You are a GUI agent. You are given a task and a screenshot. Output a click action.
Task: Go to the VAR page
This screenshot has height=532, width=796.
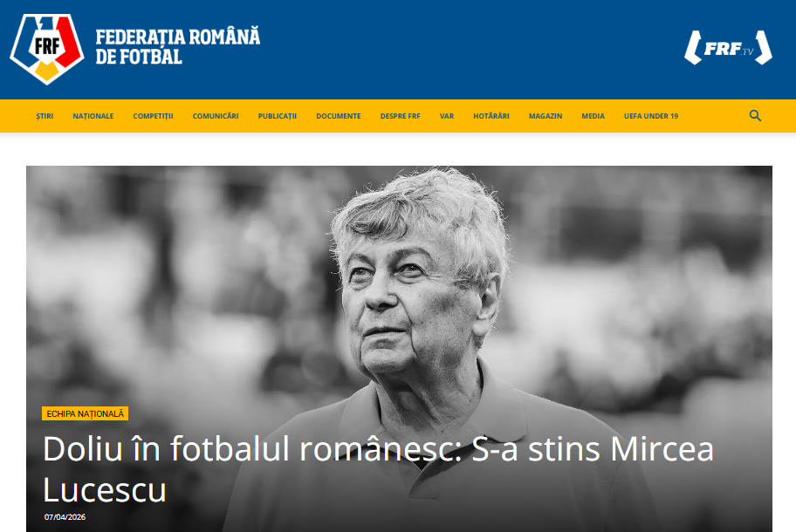(x=447, y=116)
